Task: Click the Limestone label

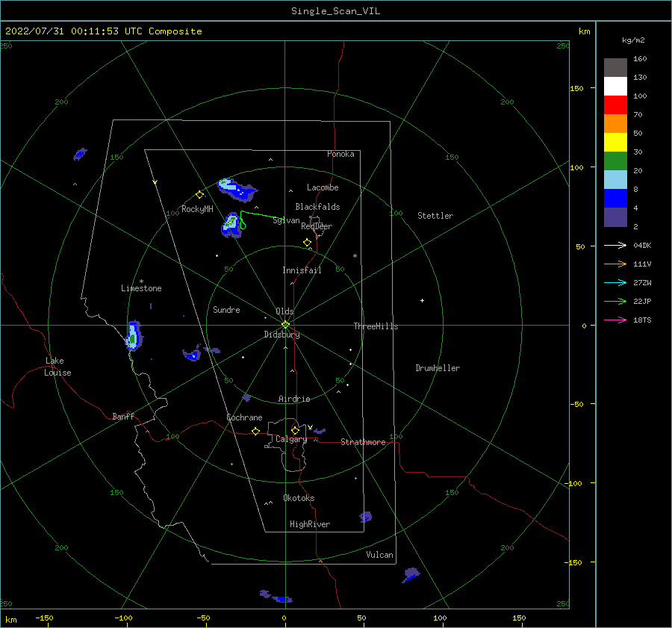Action: pos(141,288)
